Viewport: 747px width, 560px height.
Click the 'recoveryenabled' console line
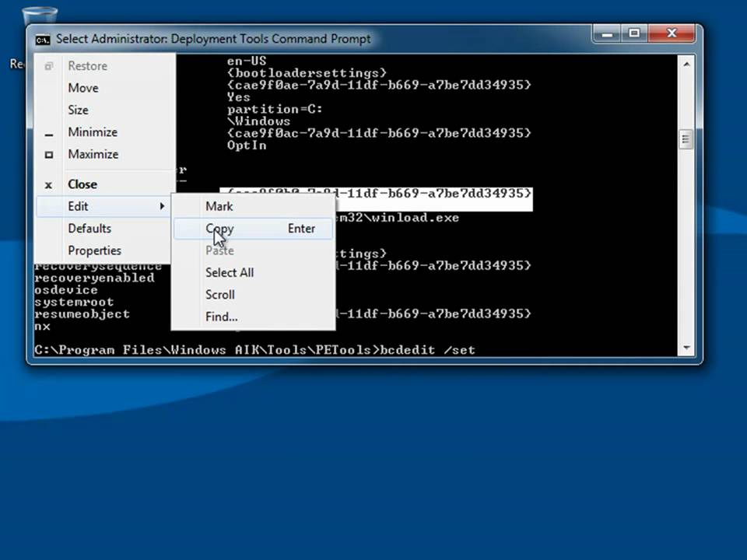pyautogui.click(x=94, y=278)
